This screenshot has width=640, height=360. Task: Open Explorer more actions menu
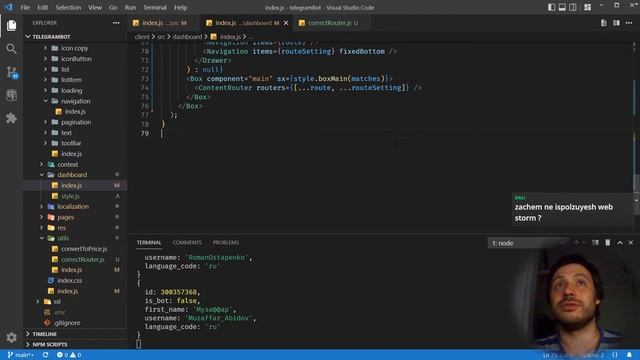click(116, 23)
